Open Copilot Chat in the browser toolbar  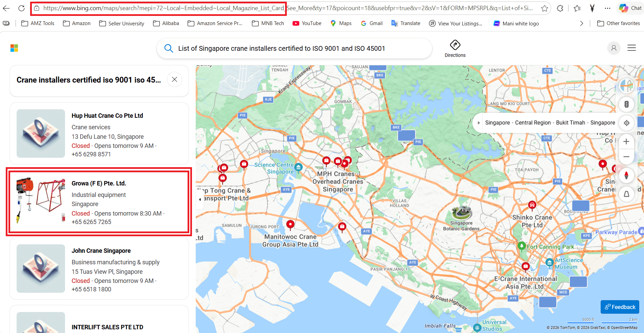630,8
